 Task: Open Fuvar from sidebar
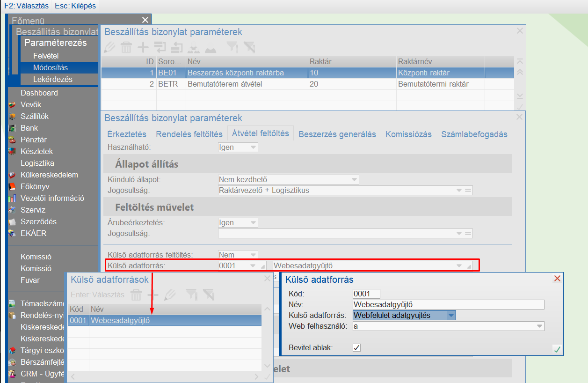click(x=30, y=280)
